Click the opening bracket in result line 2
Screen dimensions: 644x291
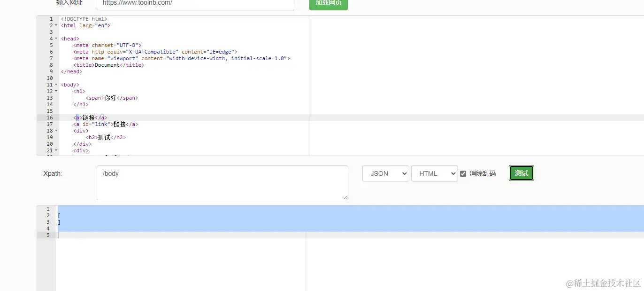click(59, 215)
